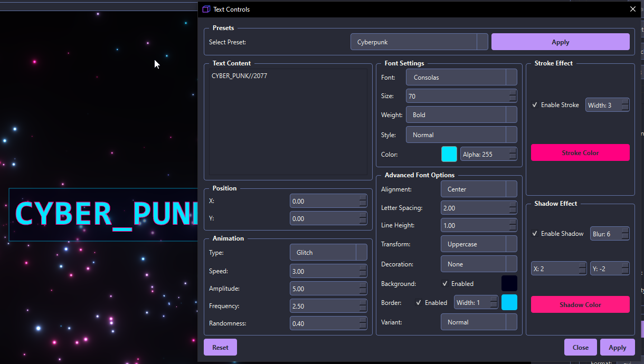Open the Select Preset dropdown
The image size is (644, 364).
pos(419,42)
